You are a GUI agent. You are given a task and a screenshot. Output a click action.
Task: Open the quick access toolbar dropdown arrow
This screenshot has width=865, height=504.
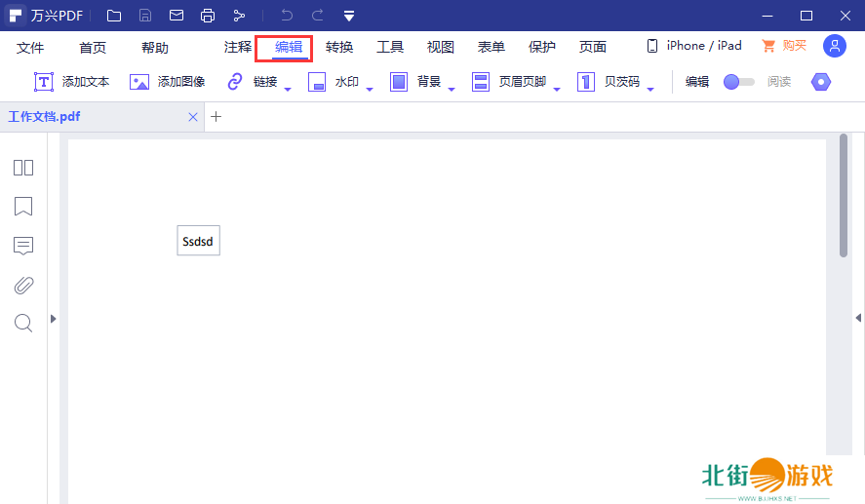(x=349, y=16)
